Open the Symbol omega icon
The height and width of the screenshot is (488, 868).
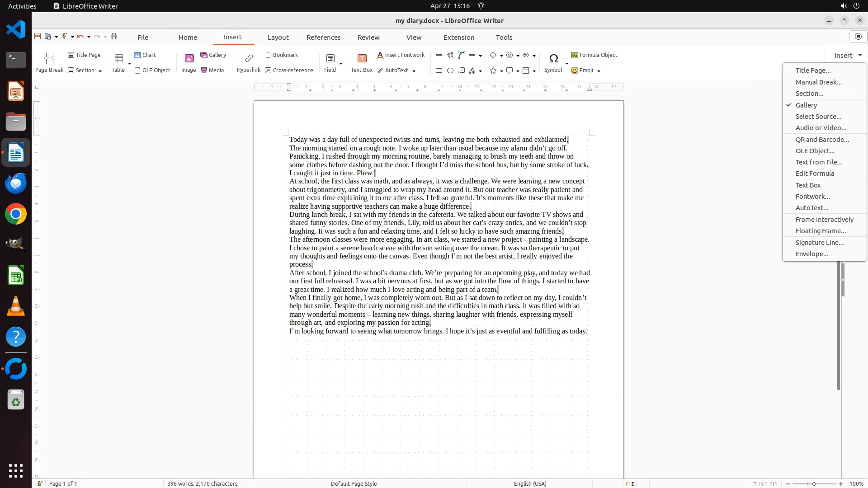point(553,59)
